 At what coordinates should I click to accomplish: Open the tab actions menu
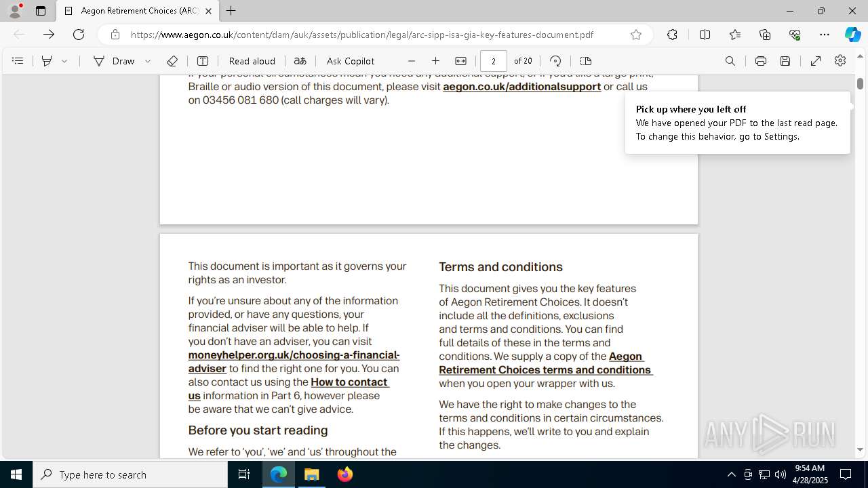coord(41,11)
